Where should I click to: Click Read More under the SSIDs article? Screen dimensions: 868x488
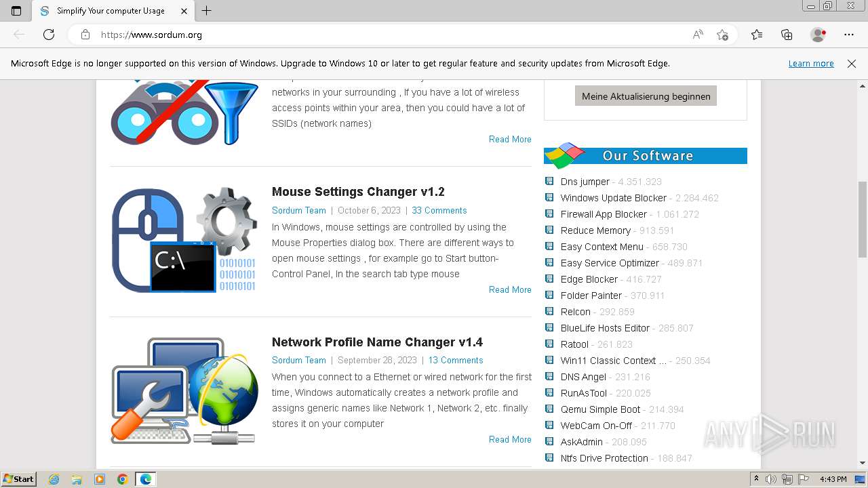tap(510, 139)
